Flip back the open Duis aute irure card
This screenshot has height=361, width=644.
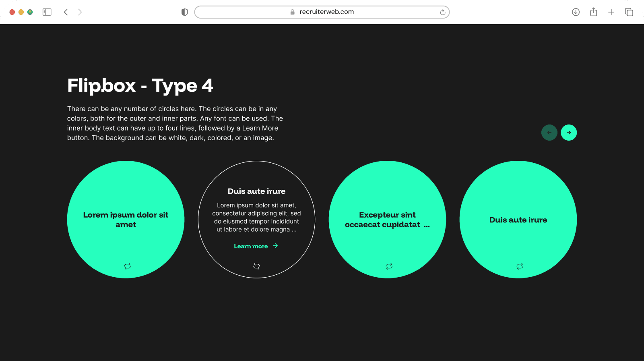(256, 266)
